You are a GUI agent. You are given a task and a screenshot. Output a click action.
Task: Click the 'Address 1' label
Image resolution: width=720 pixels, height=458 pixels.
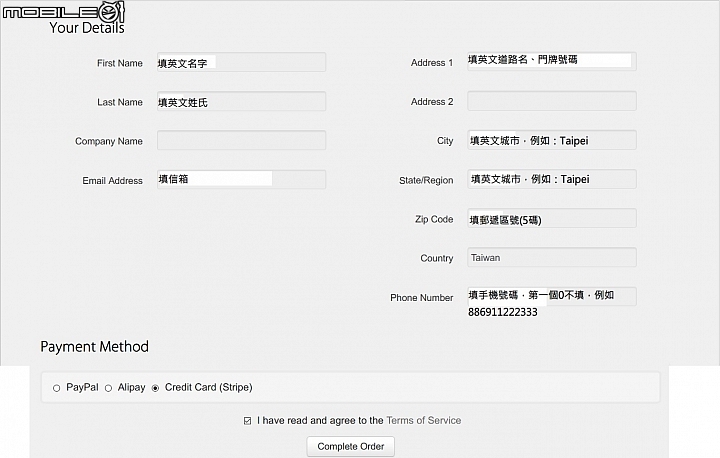432,63
